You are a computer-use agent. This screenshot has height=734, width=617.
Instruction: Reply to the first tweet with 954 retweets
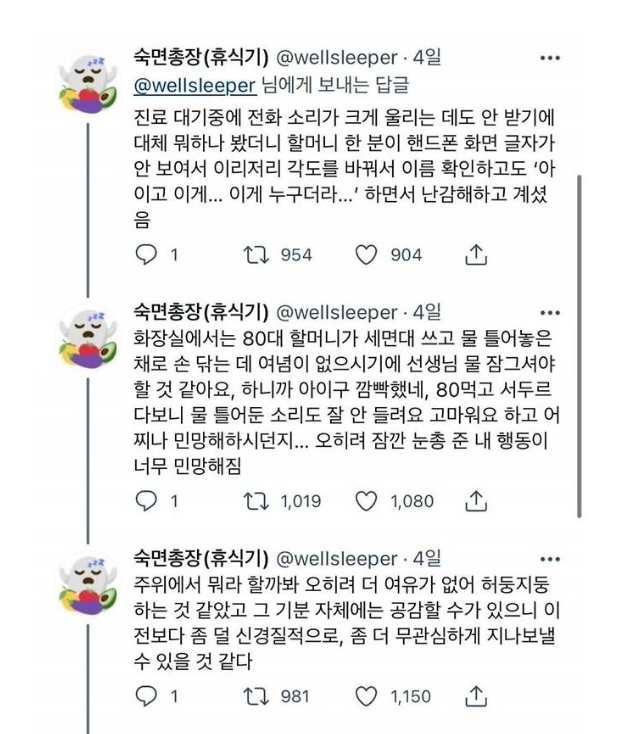pos(146,255)
